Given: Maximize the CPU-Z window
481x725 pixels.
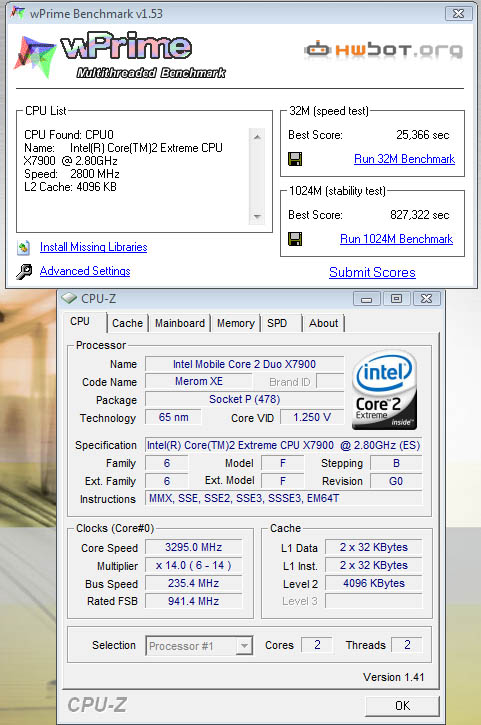Looking at the screenshot, I should 396,299.
